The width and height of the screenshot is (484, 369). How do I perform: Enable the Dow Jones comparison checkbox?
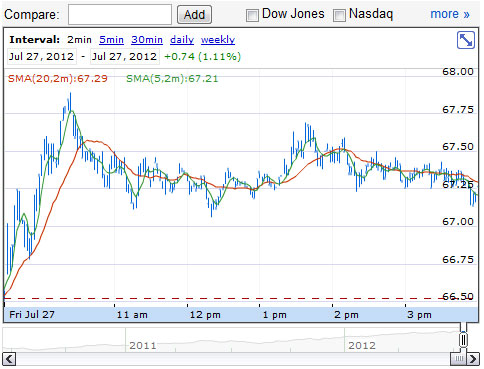(x=252, y=15)
